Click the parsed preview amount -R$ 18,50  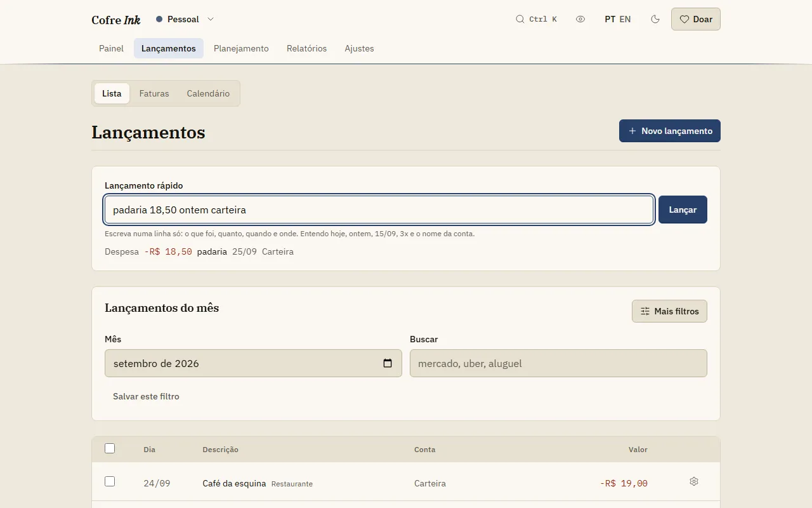[168, 251]
